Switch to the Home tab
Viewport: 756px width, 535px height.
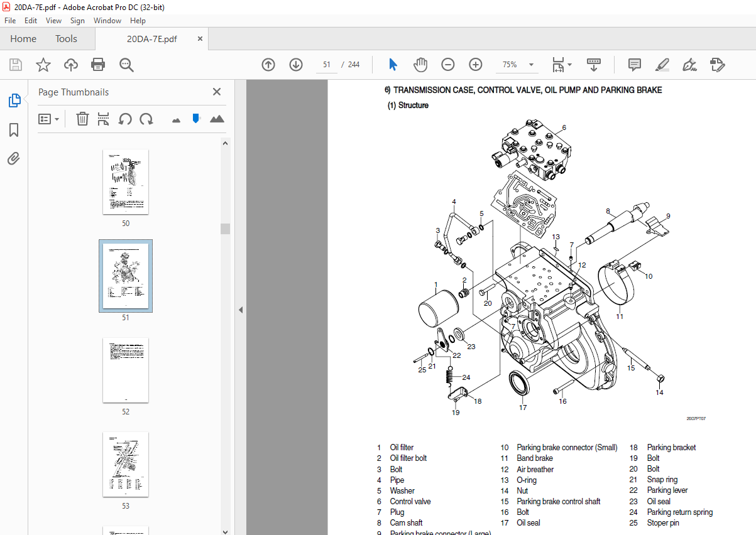tap(23, 39)
